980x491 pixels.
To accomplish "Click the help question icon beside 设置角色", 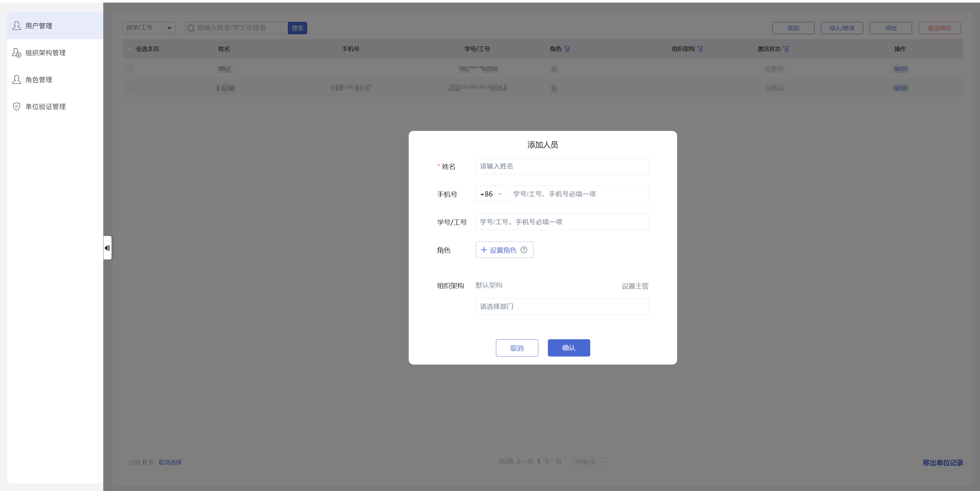I will [x=523, y=250].
